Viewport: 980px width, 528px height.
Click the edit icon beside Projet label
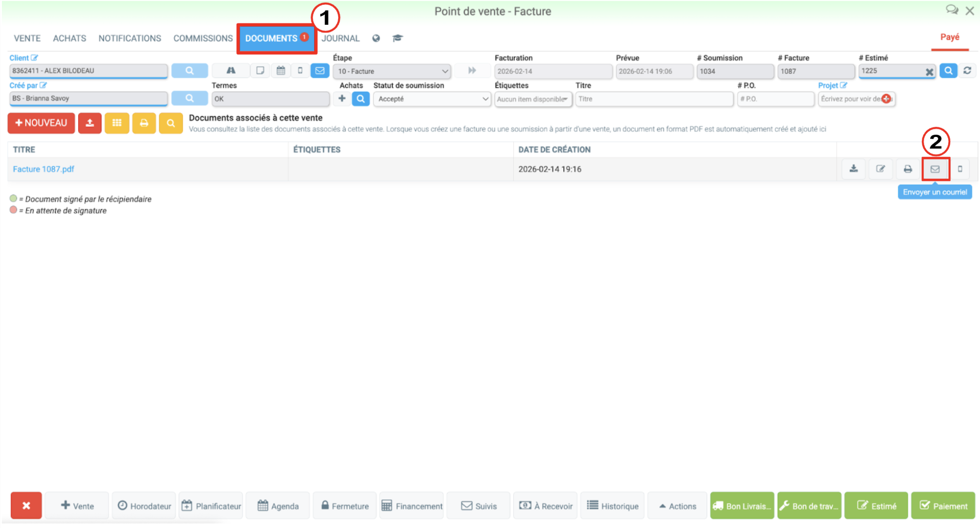click(844, 85)
